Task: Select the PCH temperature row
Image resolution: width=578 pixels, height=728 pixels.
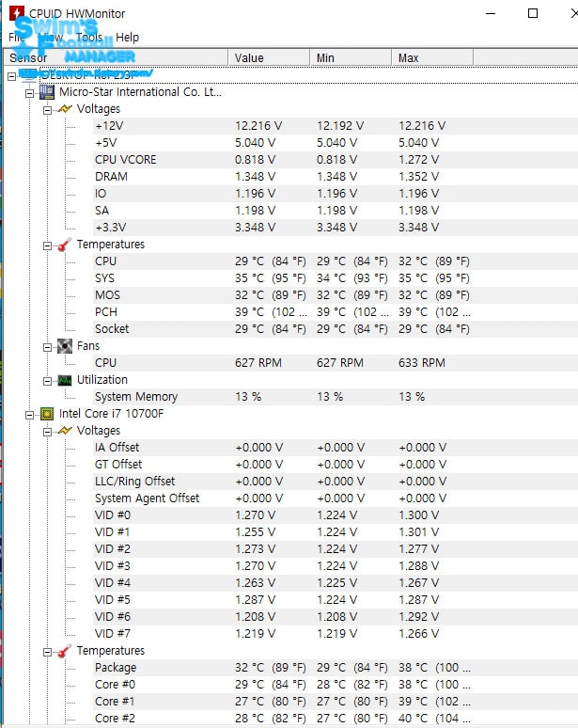Action: pos(335,312)
